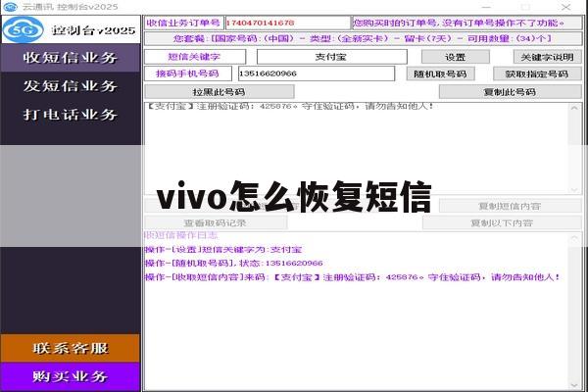The height and width of the screenshot is (392, 588).
Task: Click the 短信关键字 label
Action: tap(194, 57)
